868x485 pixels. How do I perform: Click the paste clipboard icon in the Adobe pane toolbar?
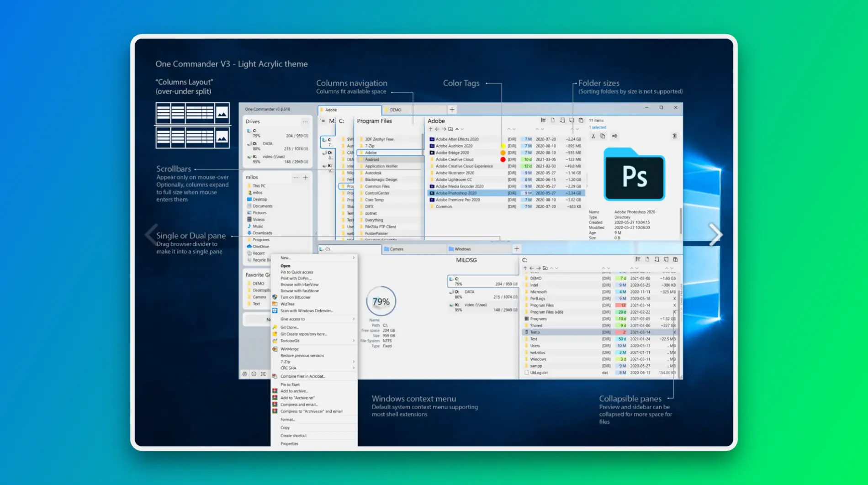pos(581,121)
